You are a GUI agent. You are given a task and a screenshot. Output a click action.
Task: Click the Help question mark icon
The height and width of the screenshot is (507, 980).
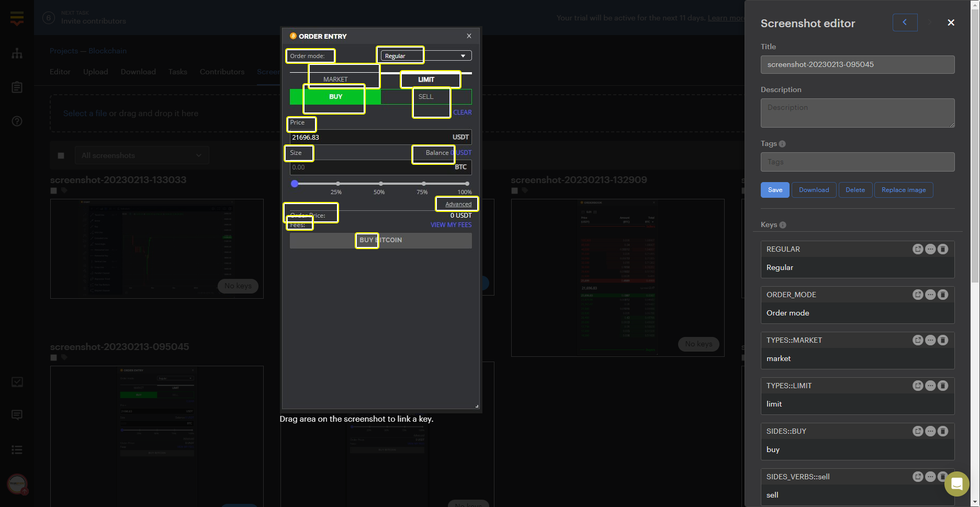17,121
